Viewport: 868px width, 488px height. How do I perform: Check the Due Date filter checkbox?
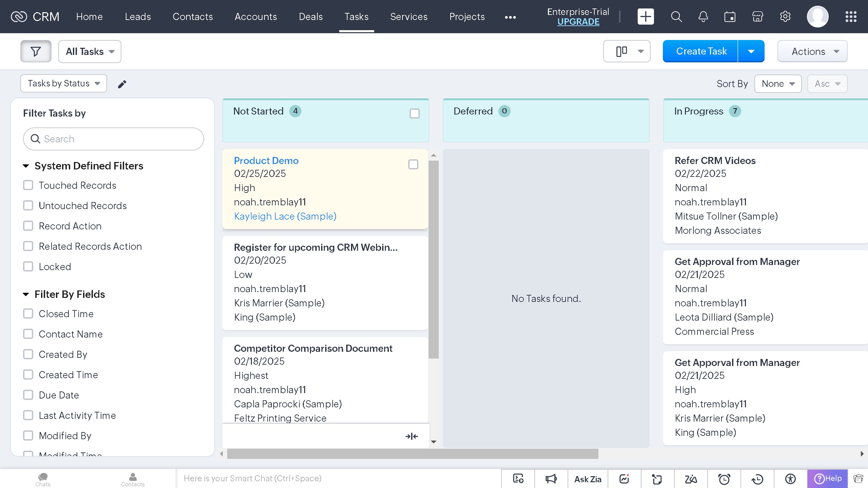tap(28, 395)
